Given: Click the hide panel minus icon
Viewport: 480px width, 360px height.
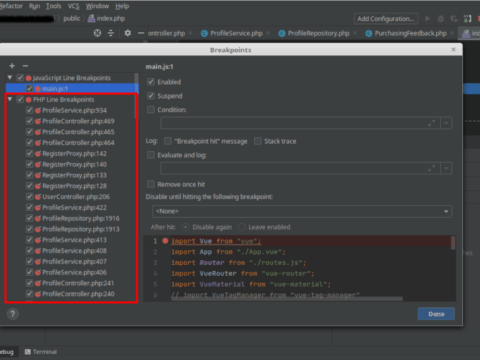Looking at the screenshot, I should tap(141, 33).
